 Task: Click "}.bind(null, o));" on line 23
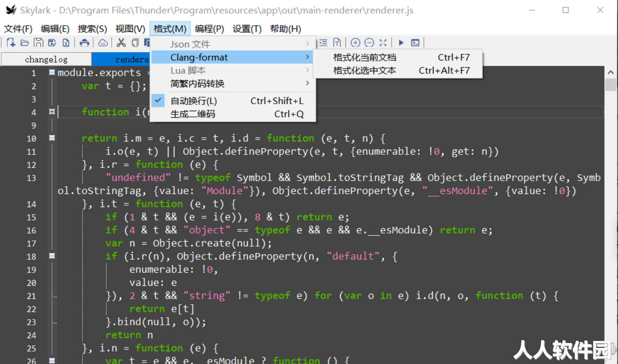pyautogui.click(x=156, y=322)
